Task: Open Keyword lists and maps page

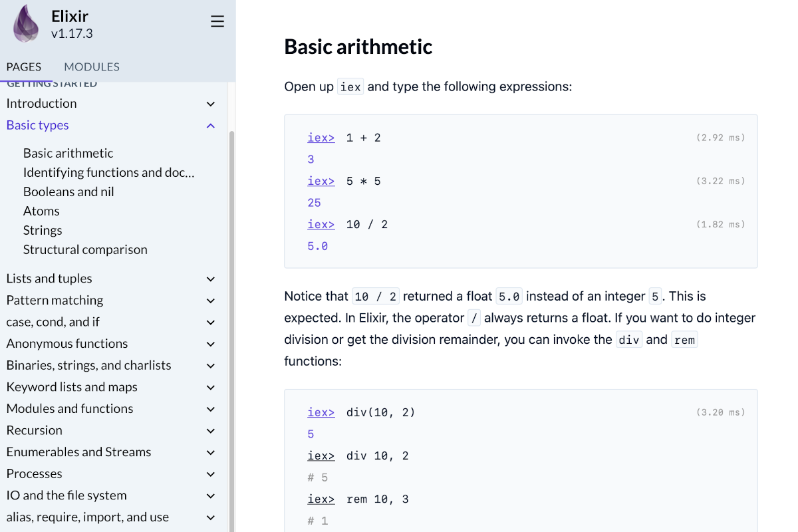Action: pos(72,387)
